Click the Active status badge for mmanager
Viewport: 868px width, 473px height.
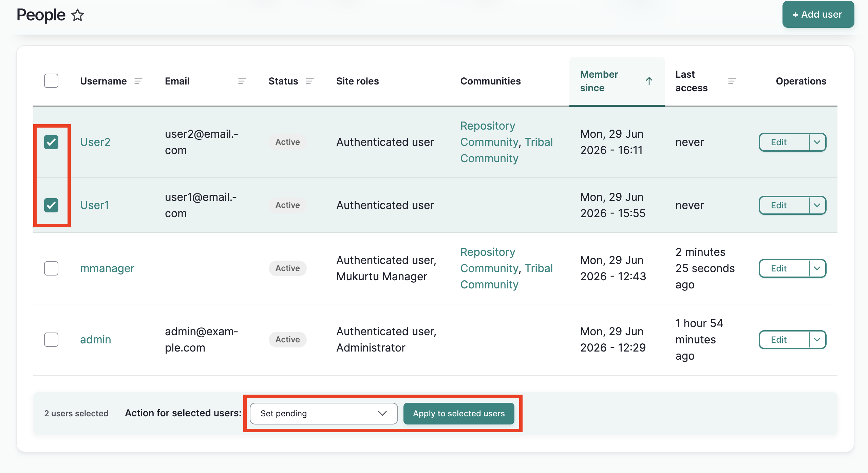pyautogui.click(x=288, y=268)
